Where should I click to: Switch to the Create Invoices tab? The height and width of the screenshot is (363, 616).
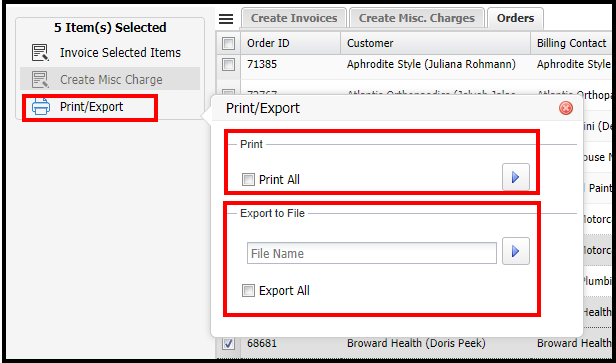pyautogui.click(x=294, y=18)
